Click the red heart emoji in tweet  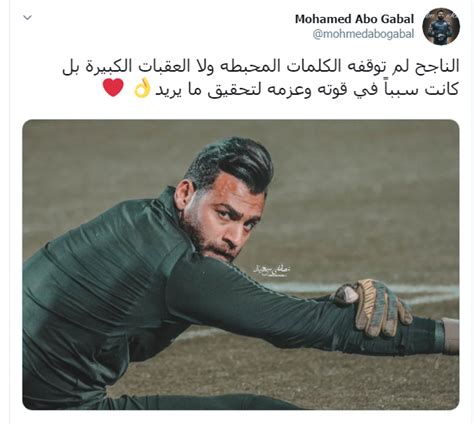tap(113, 88)
